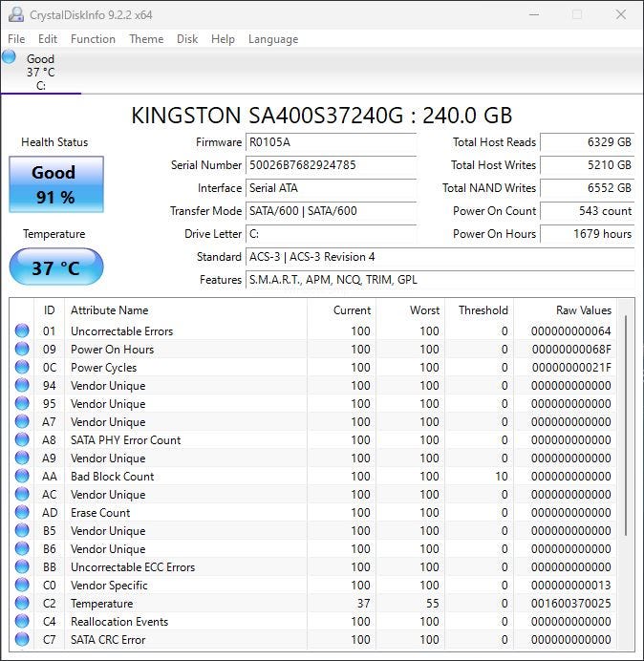Open the Function menu
644x661 pixels.
pyautogui.click(x=93, y=39)
